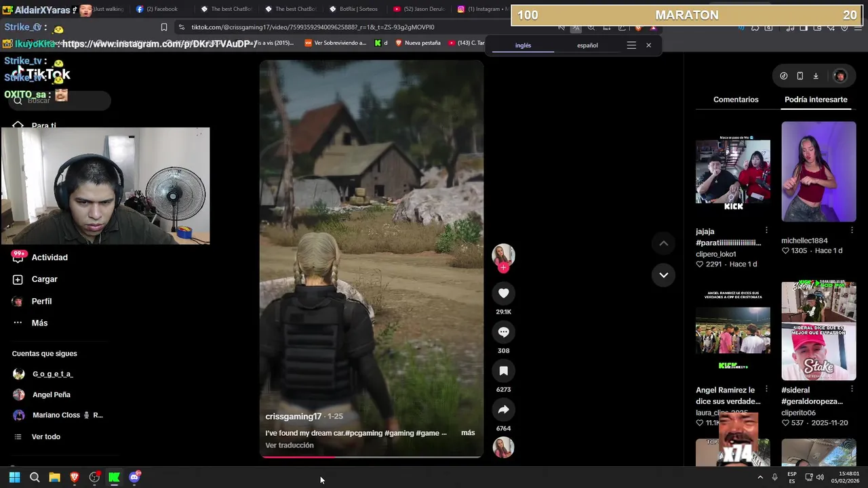Open comments via the speech bubble icon

coord(503,332)
